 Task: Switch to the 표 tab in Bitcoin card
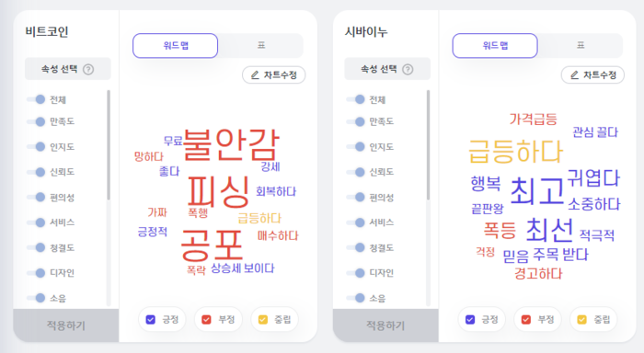tap(261, 45)
